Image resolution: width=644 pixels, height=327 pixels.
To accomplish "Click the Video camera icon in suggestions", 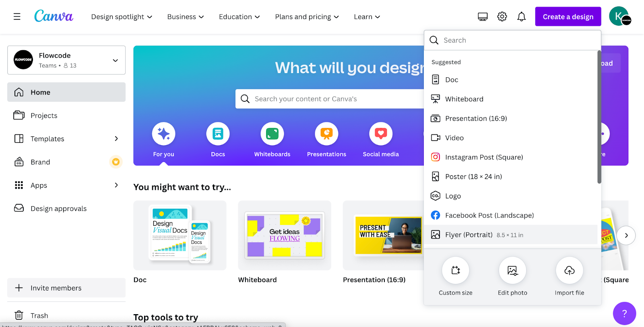I will (x=436, y=138).
